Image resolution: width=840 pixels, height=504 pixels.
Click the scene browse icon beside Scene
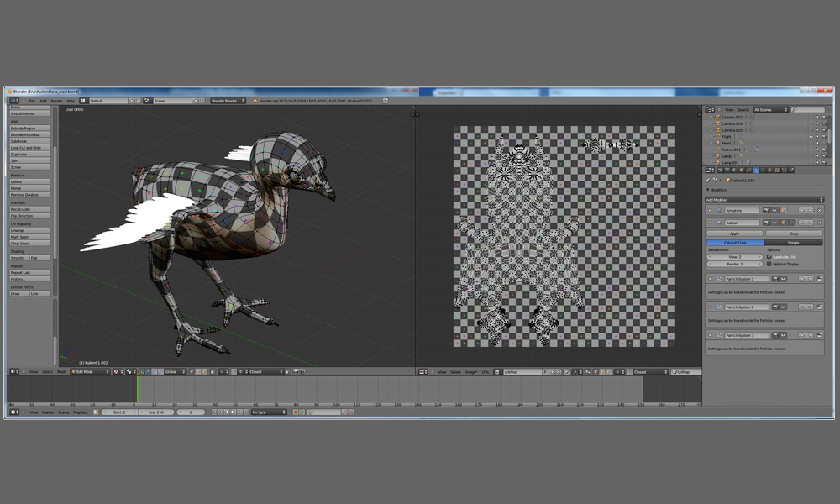click(x=148, y=101)
